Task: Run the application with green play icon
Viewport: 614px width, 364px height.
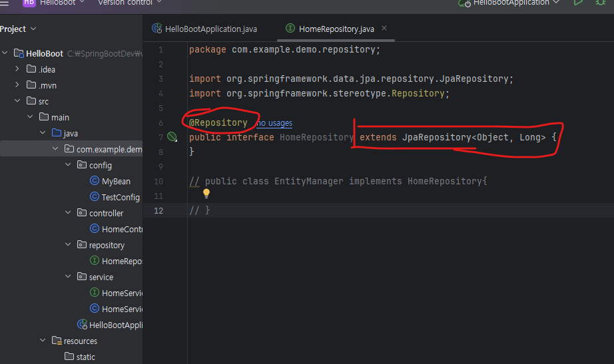Action: (578, 3)
